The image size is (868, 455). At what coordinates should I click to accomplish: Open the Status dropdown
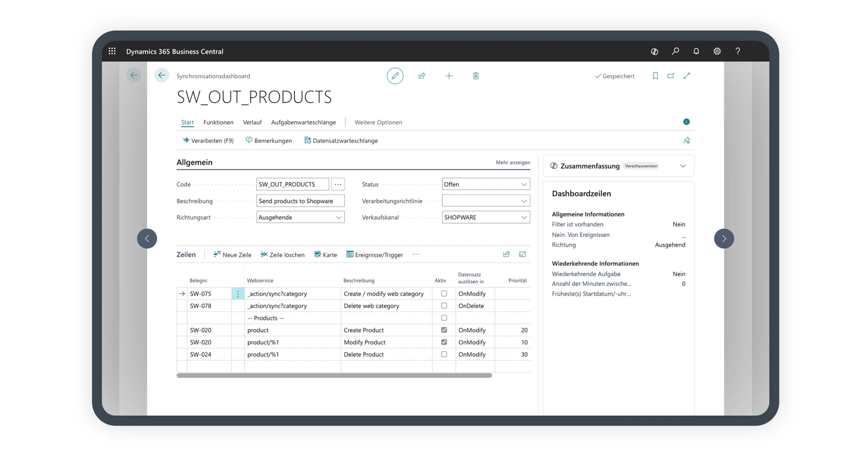coord(486,185)
